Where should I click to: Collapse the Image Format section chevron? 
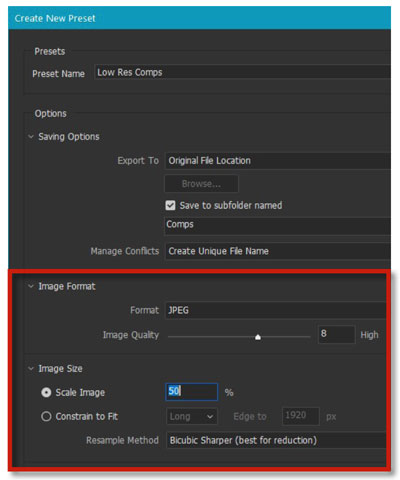click(x=31, y=286)
